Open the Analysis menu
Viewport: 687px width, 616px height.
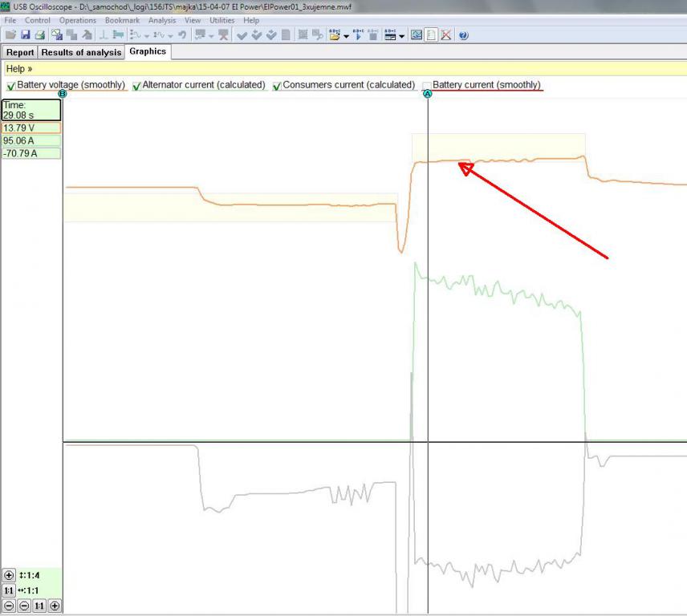(x=162, y=20)
